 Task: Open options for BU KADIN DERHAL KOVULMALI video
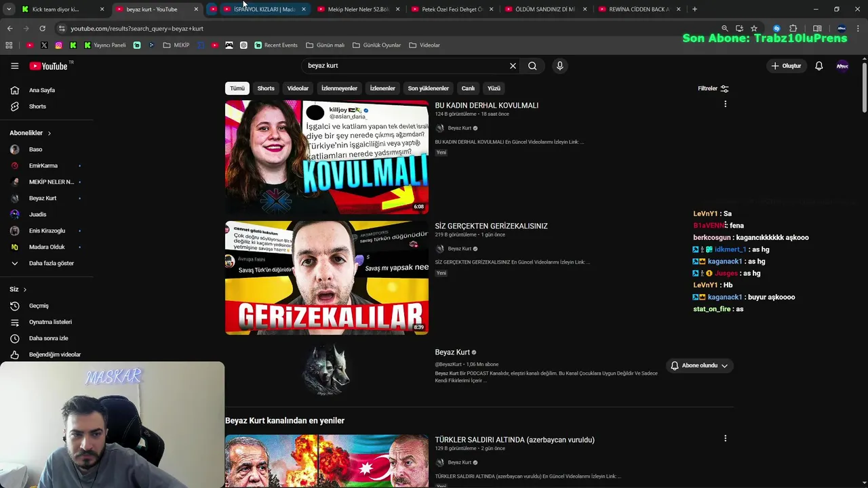coord(725,104)
